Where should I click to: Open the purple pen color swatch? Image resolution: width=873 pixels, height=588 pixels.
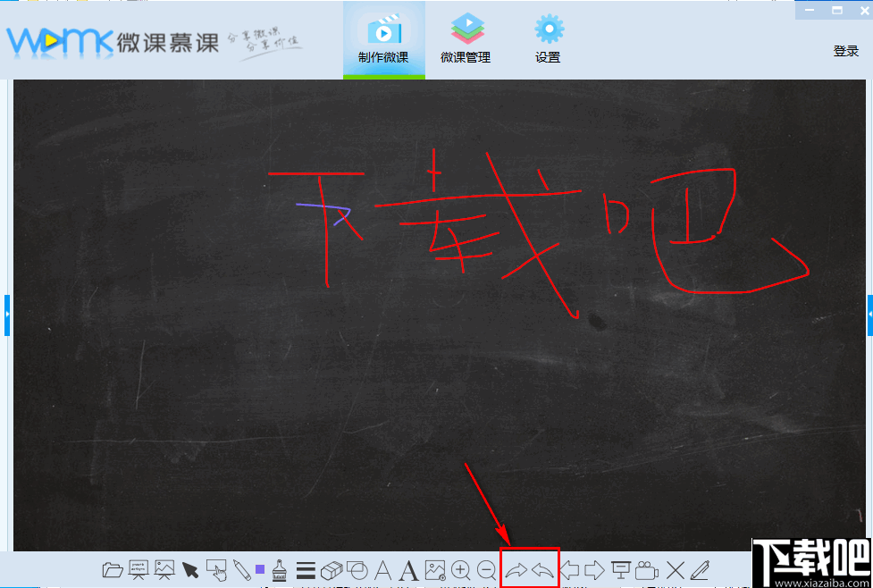pos(260,569)
